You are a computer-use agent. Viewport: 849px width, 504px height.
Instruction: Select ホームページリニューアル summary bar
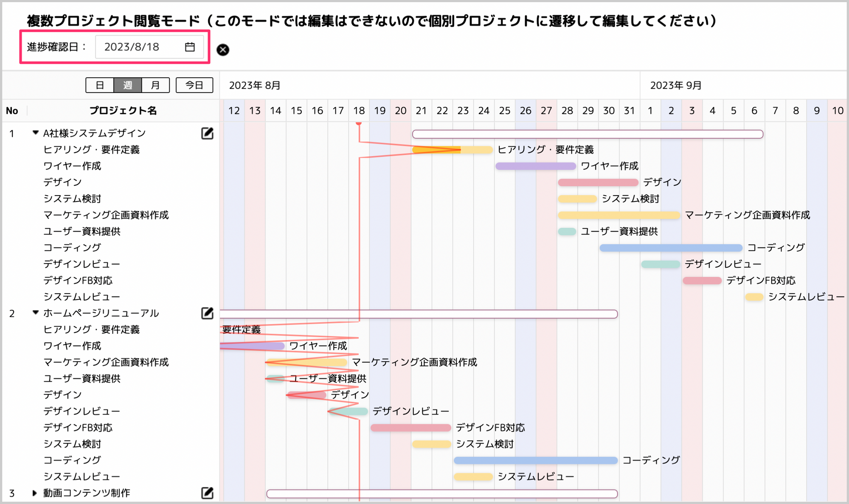[419, 314]
